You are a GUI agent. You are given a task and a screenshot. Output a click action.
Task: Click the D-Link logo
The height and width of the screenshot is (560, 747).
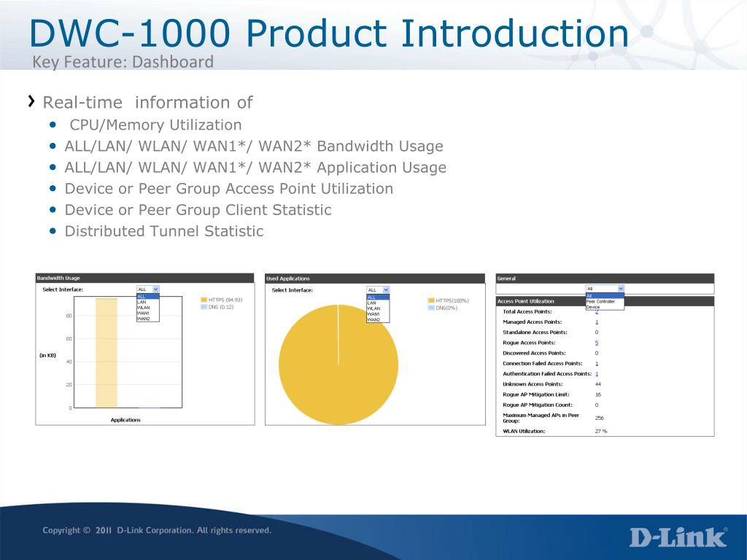click(x=678, y=537)
